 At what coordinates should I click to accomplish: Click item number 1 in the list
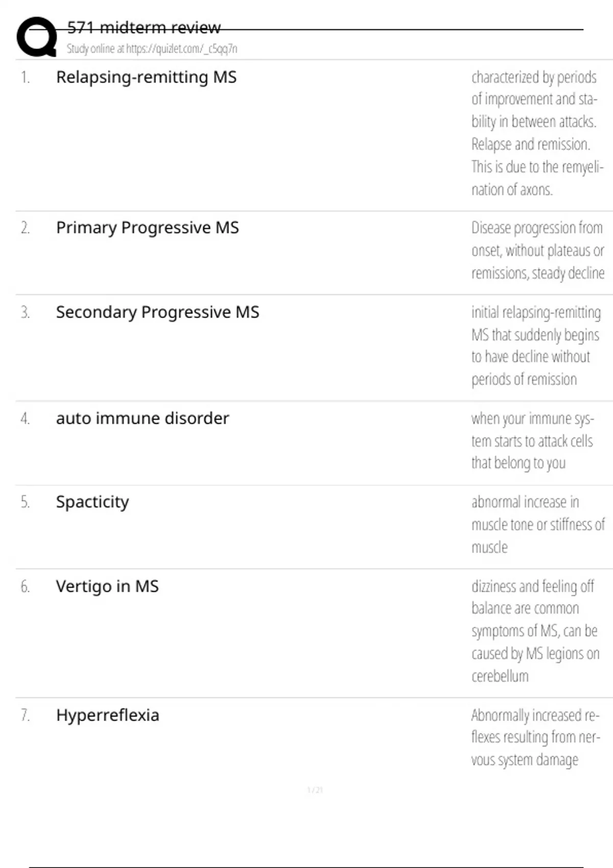pos(25,78)
